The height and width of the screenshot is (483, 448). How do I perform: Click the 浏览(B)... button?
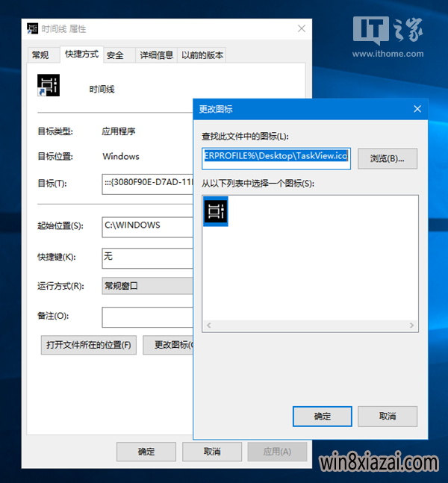[x=388, y=159]
